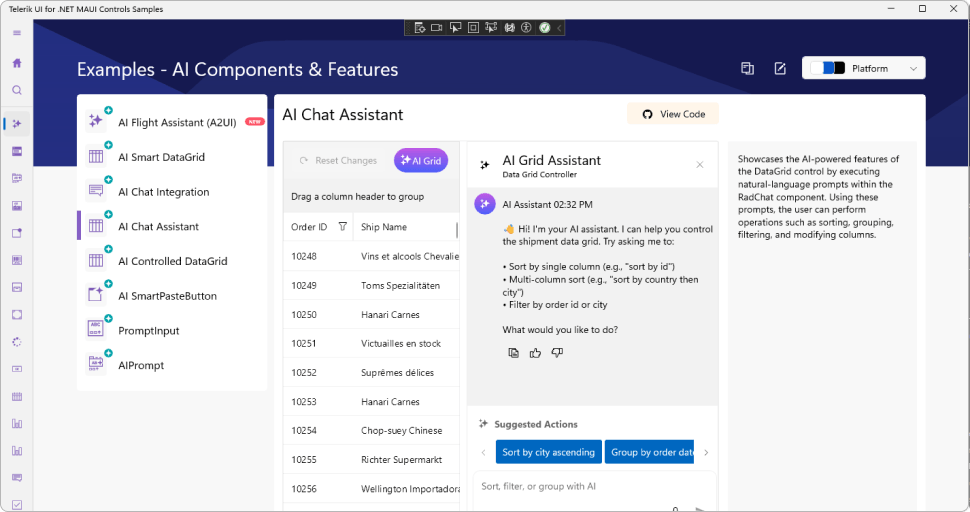Collapse the debug toolbar chevron
The height and width of the screenshot is (512, 970).
559,28
